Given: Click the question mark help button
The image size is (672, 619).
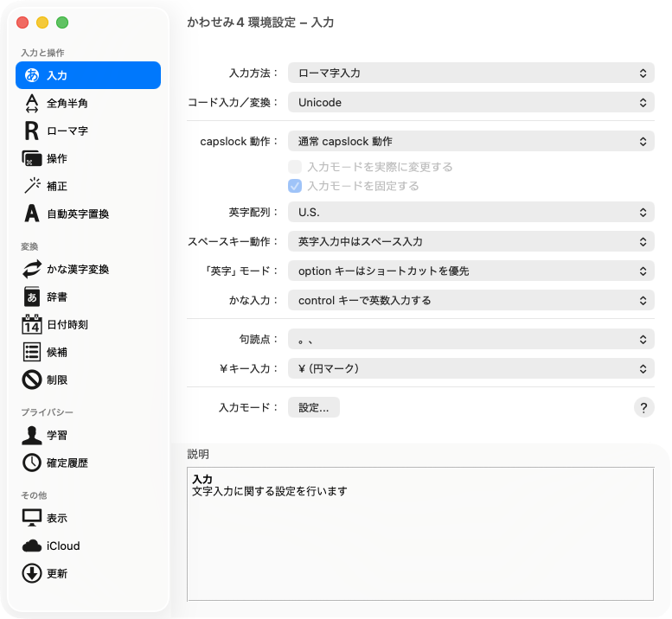Looking at the screenshot, I should 643,408.
